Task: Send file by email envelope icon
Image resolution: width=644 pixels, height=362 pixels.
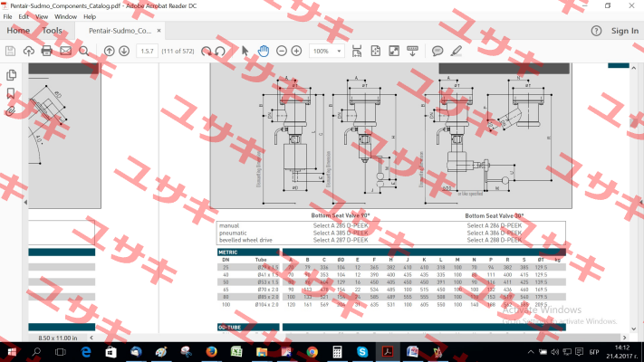Action: point(66,51)
